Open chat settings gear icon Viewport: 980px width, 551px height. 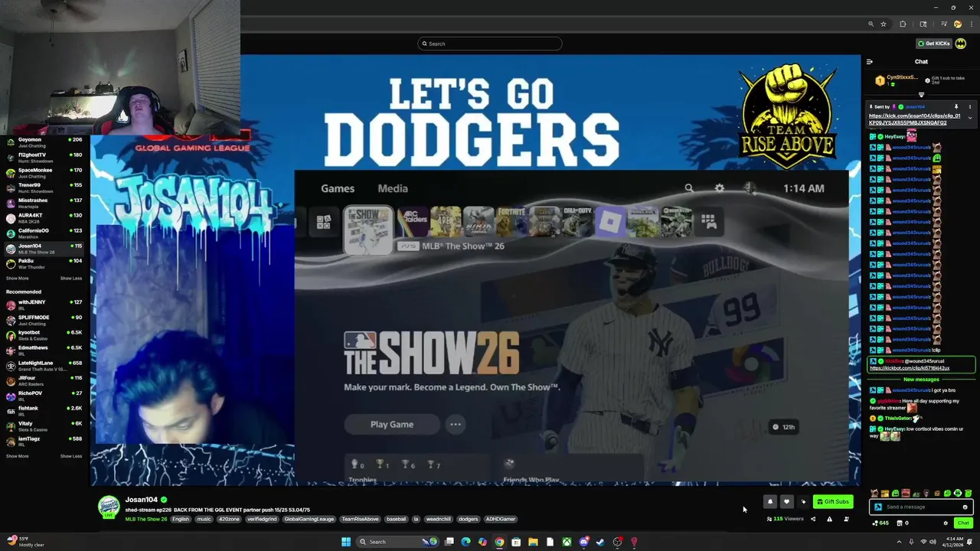pyautogui.click(x=946, y=523)
